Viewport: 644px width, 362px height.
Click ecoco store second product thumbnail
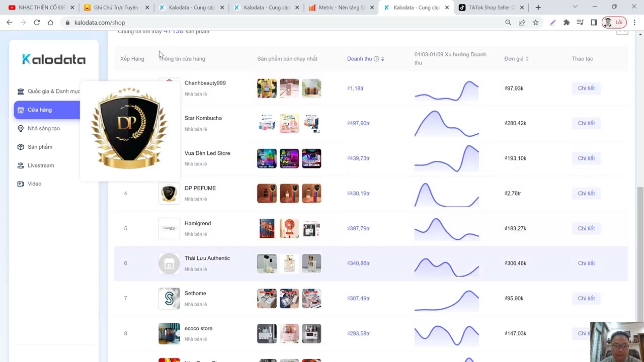click(289, 333)
